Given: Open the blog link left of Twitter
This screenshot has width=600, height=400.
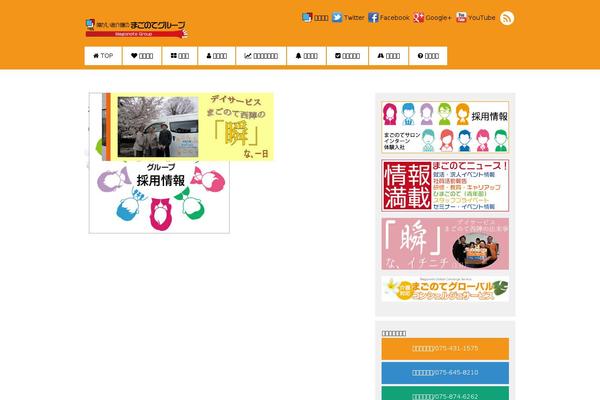Looking at the screenshot, I should [x=315, y=18].
